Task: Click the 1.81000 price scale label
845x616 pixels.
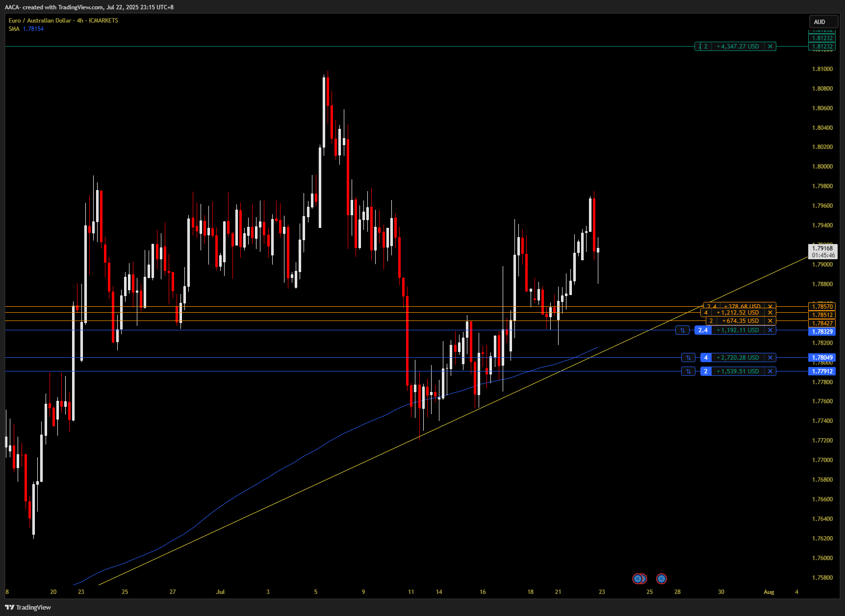Action: point(822,69)
